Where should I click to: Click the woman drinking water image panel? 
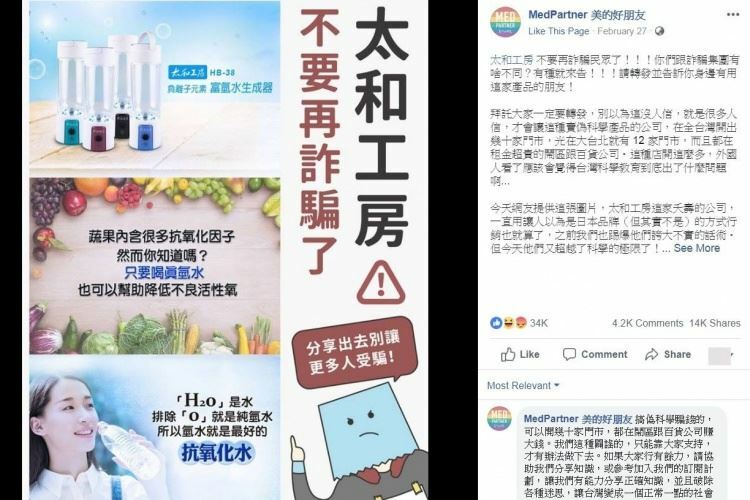click(154, 427)
